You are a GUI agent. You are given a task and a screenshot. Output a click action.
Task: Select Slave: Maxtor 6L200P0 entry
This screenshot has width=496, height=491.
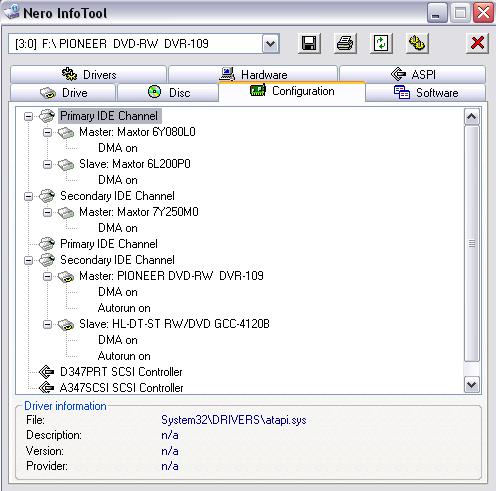point(135,164)
